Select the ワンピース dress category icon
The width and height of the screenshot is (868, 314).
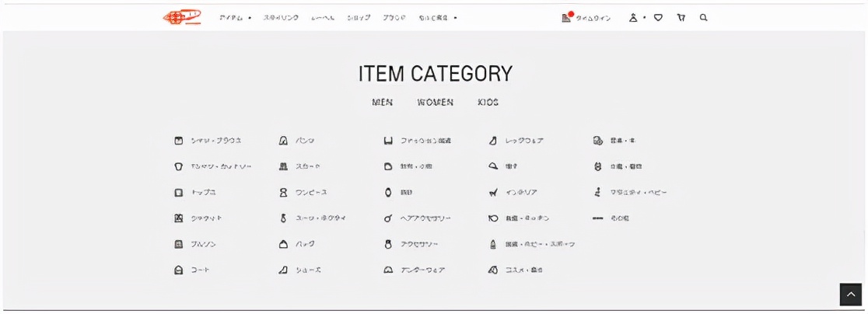(284, 192)
